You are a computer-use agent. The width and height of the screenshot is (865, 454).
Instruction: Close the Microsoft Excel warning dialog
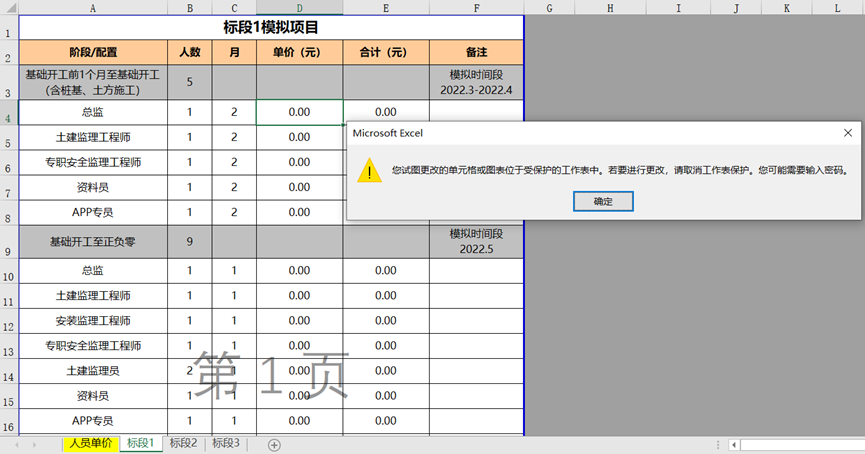pos(848,133)
